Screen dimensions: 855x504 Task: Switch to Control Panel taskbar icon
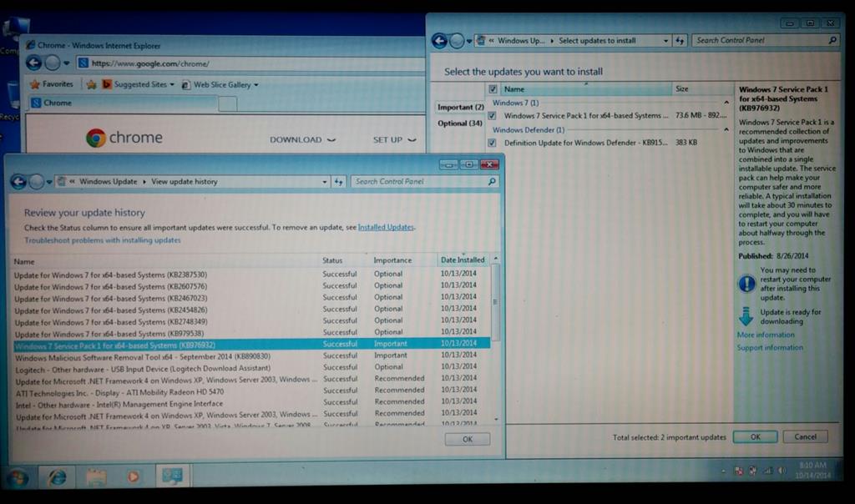(x=172, y=476)
